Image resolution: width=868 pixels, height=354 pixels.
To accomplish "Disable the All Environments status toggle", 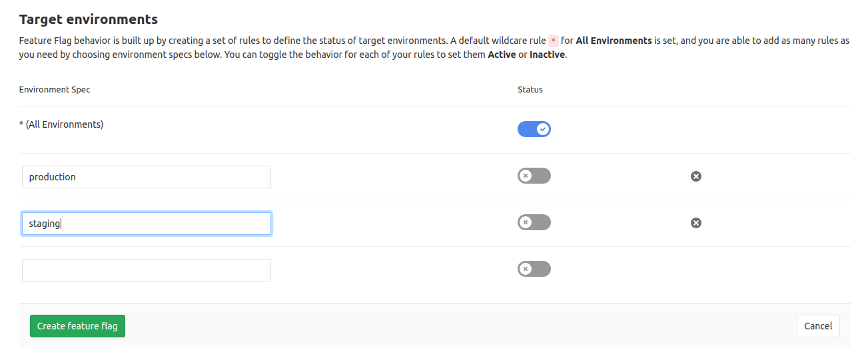I will click(534, 129).
